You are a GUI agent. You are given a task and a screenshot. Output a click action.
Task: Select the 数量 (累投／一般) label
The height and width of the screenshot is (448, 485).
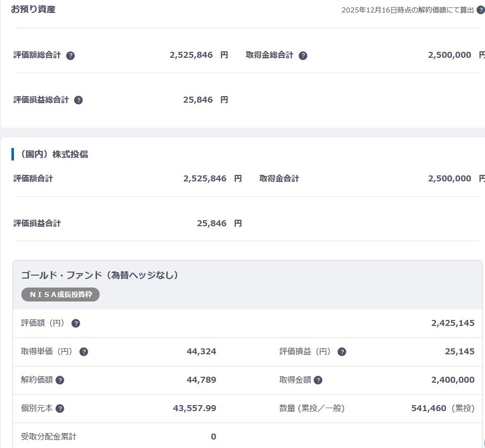(312, 409)
